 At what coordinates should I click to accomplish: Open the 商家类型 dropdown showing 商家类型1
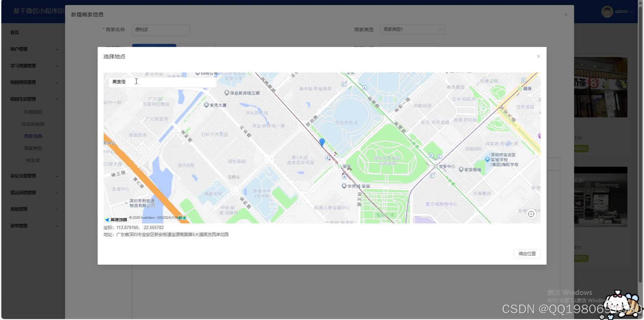(413, 30)
